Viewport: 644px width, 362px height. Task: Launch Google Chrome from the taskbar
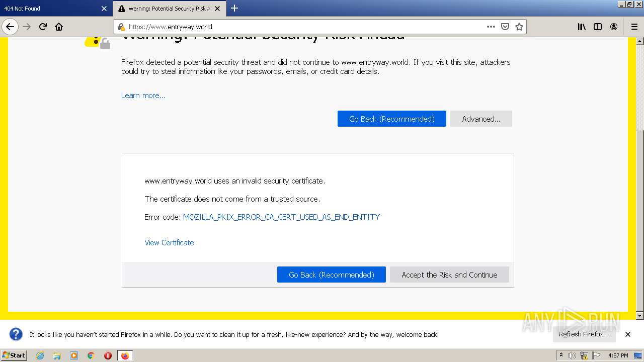click(91, 355)
